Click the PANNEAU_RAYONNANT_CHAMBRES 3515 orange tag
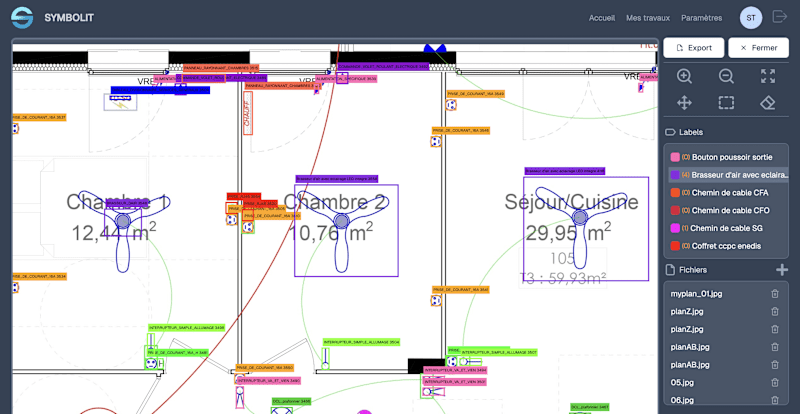Screen dimensions: 800x414 click(x=221, y=68)
